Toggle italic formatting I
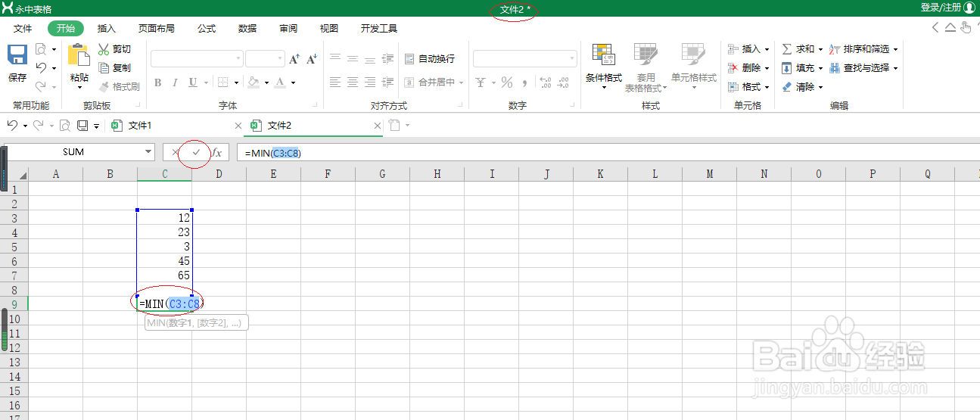This screenshot has height=420, width=980. tap(175, 82)
